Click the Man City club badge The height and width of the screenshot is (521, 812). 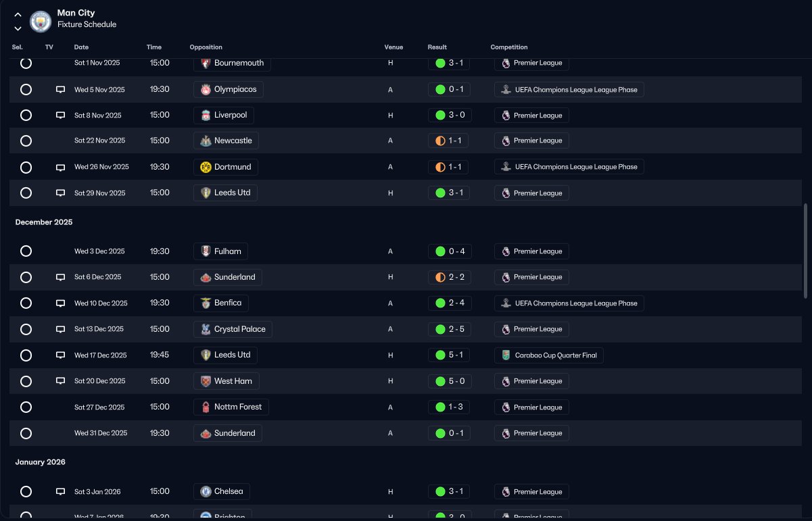click(x=41, y=21)
